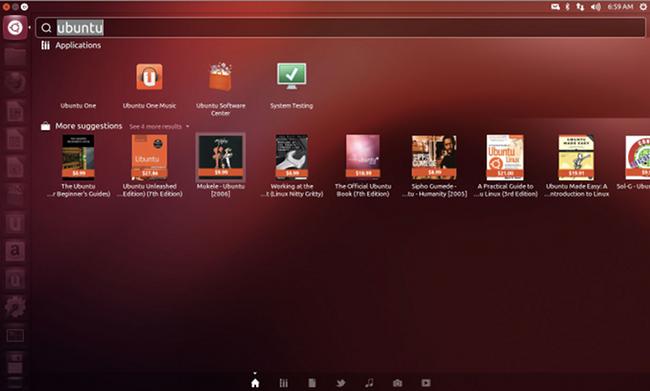This screenshot has width=650, height=391.
Task: Open the mail indicator in top panel
Action: click(x=555, y=7)
